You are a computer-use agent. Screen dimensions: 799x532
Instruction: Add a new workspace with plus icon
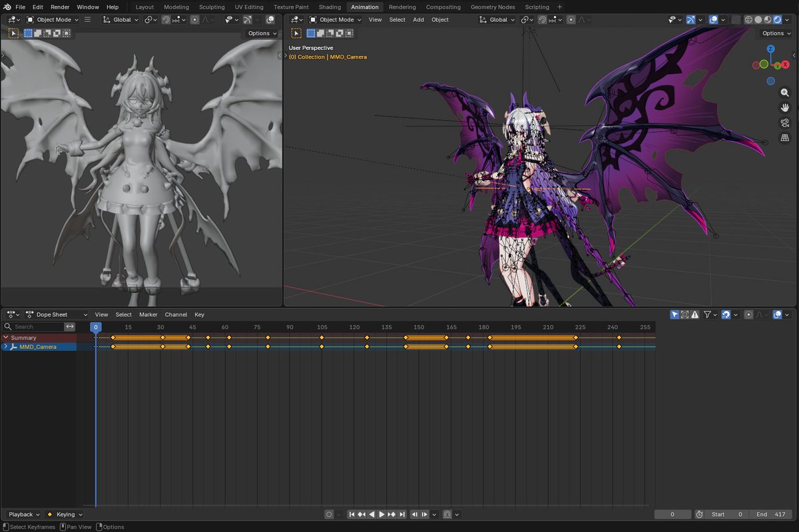pyautogui.click(x=559, y=7)
